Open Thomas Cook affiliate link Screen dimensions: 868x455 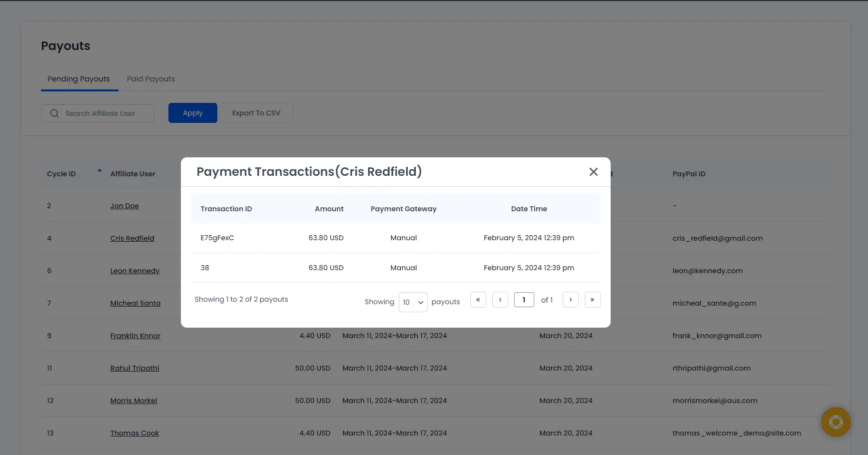(135, 433)
